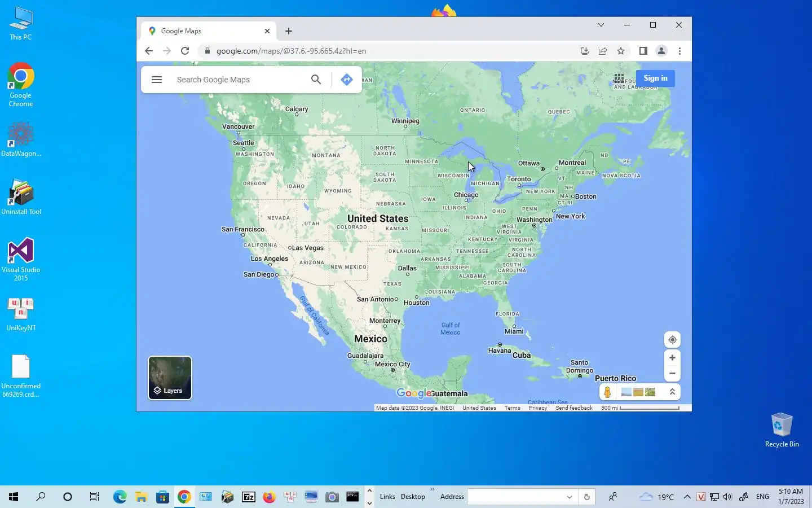Open Firefox from the taskbar
Viewport: 812px width, 508px height.
click(270, 497)
